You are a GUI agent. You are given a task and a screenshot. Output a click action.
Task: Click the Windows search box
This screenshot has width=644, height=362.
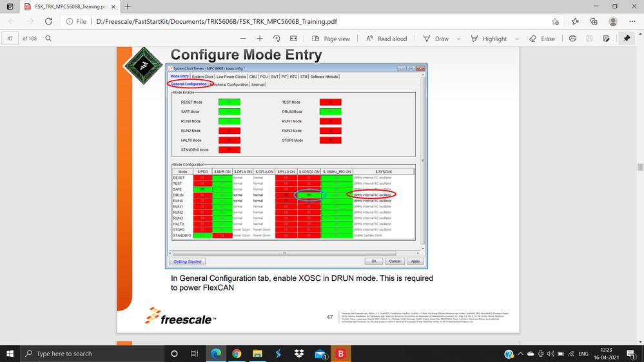click(x=92, y=354)
